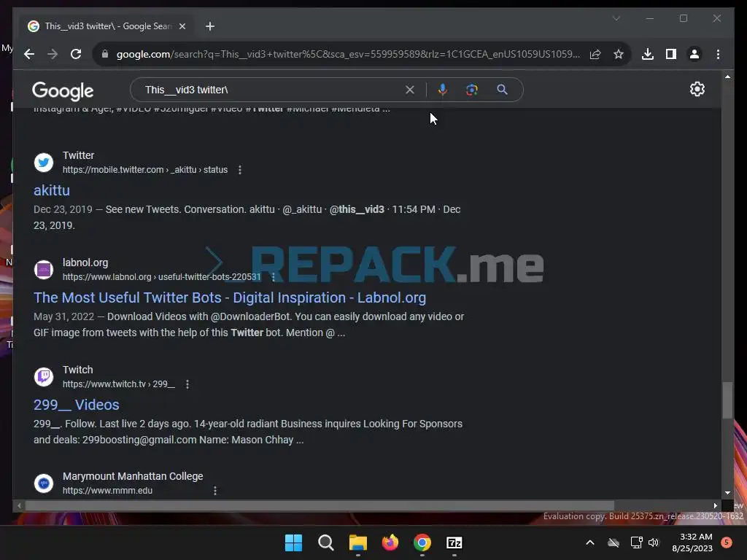The width and height of the screenshot is (747, 560).
Task: Launch Firefox from the taskbar
Action: pos(390,542)
